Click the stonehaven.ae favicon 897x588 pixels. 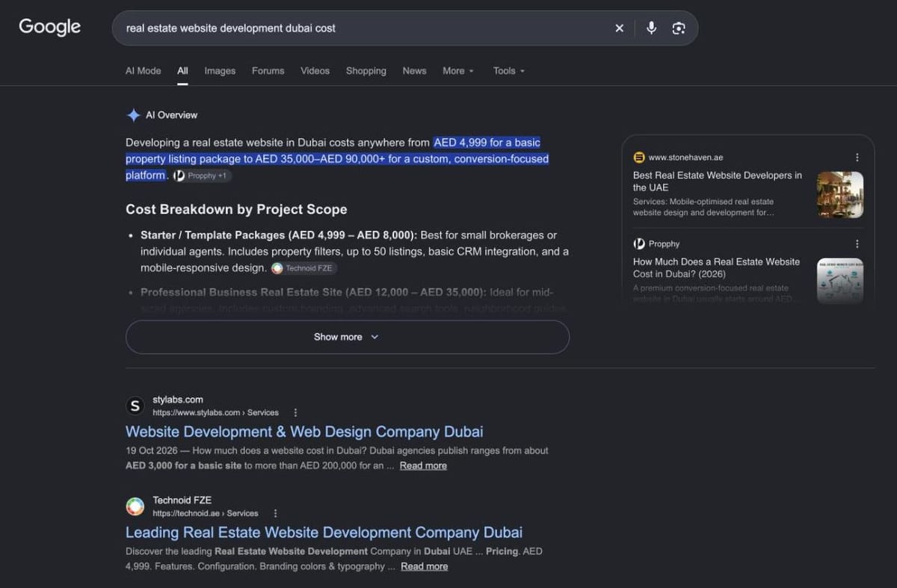coord(639,158)
